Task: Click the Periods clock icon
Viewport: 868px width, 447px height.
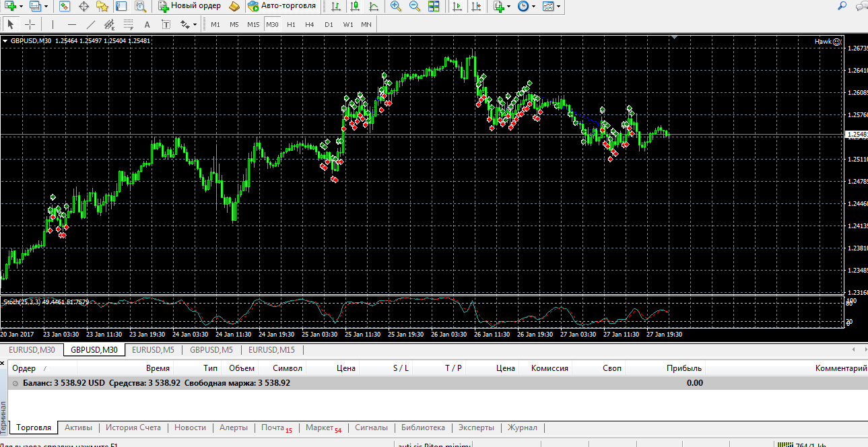Action: pyautogui.click(x=523, y=6)
